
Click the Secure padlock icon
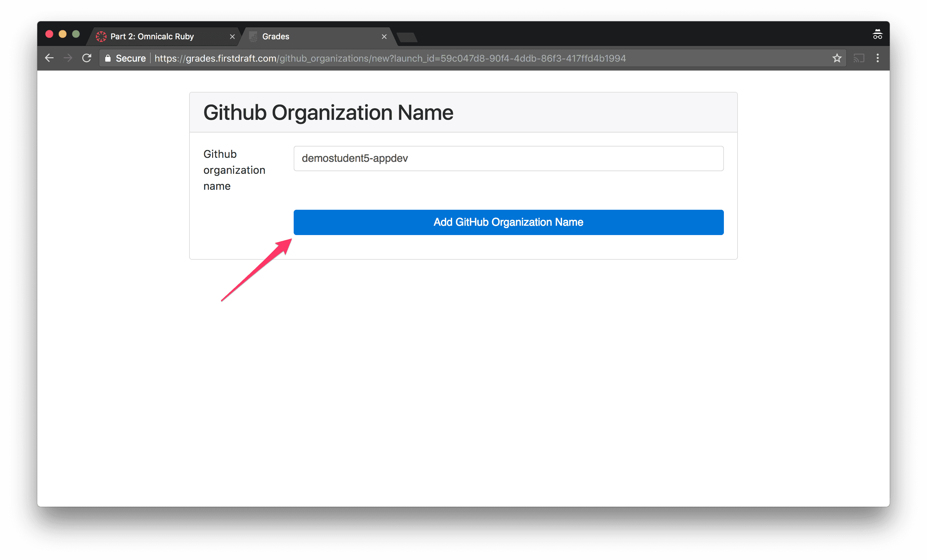point(108,58)
